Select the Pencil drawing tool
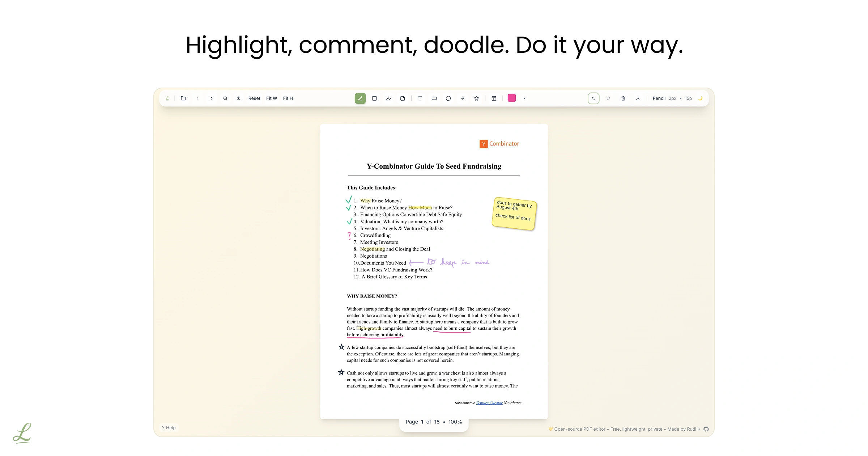 [360, 98]
